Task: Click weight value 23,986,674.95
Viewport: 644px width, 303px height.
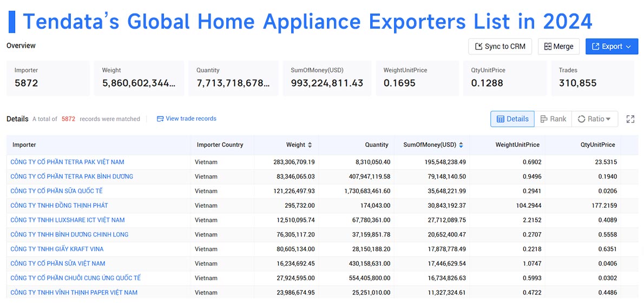Action: 295,293
